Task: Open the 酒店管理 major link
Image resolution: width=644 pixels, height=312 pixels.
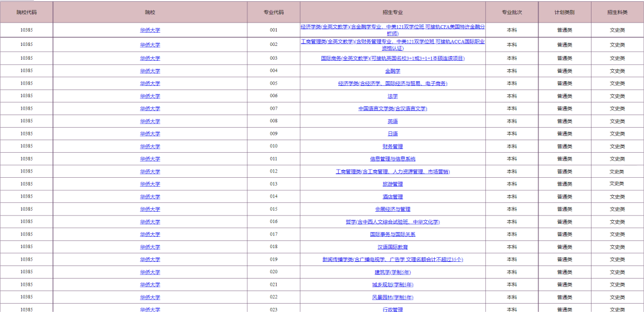Action: (x=392, y=196)
